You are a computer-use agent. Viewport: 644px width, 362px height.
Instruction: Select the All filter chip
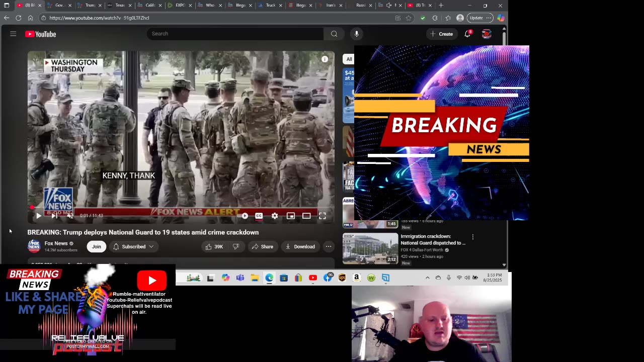[x=349, y=59]
